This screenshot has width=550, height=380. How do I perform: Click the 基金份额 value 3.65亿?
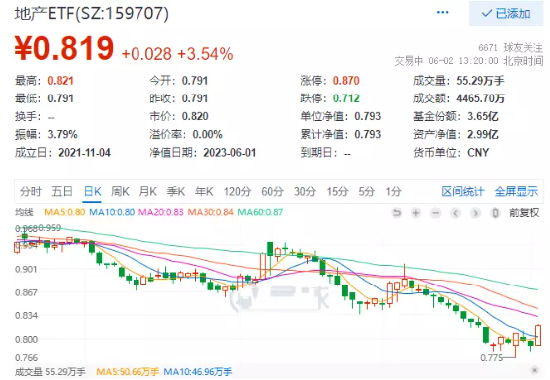click(x=483, y=116)
